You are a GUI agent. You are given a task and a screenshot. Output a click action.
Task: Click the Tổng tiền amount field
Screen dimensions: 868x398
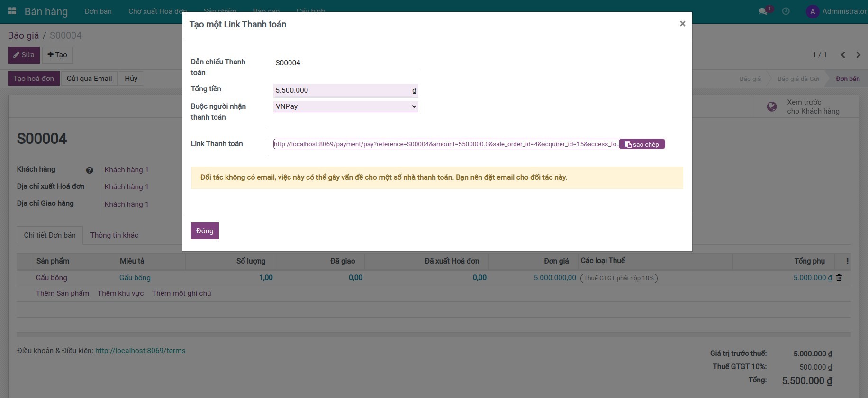click(342, 90)
